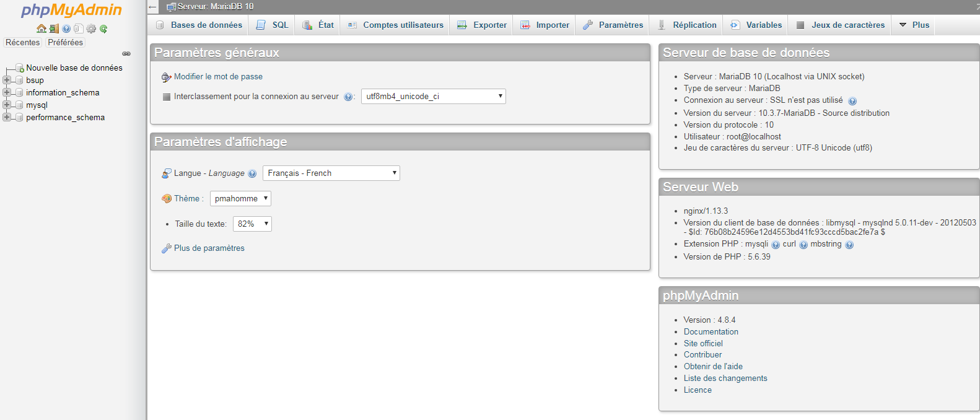Screen dimensions: 980x420
Task: Click the MariaDB documentation pages icon in sidebar
Action: point(78,28)
